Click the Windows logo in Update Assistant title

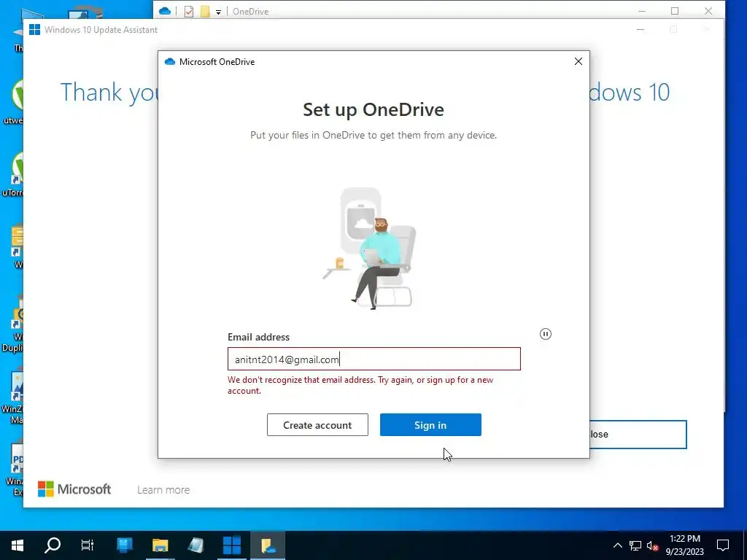click(34, 29)
